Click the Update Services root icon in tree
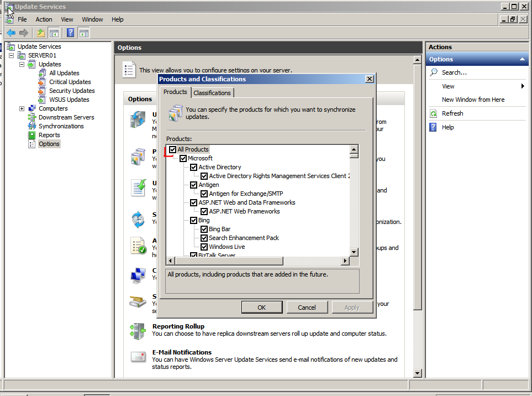The width and height of the screenshot is (532, 396). tap(11, 46)
